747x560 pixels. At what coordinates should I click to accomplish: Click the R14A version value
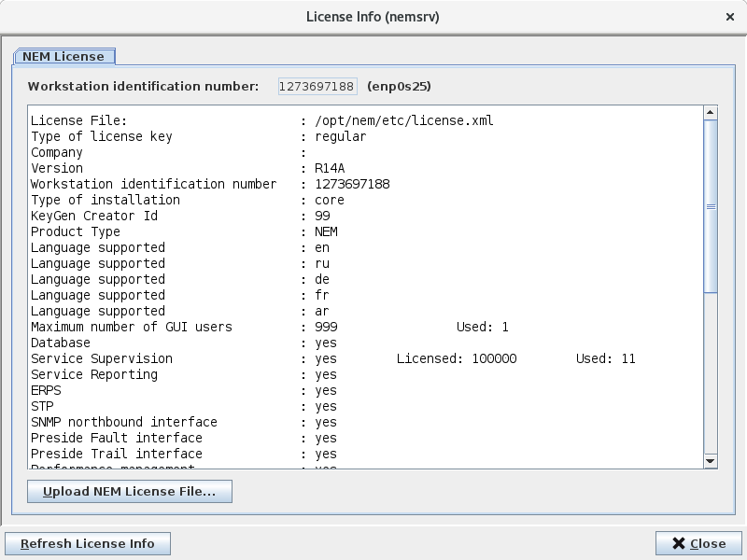(x=330, y=169)
